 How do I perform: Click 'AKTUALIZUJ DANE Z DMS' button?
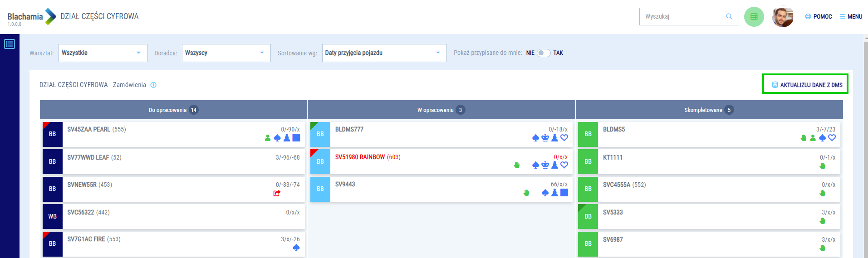pos(806,85)
